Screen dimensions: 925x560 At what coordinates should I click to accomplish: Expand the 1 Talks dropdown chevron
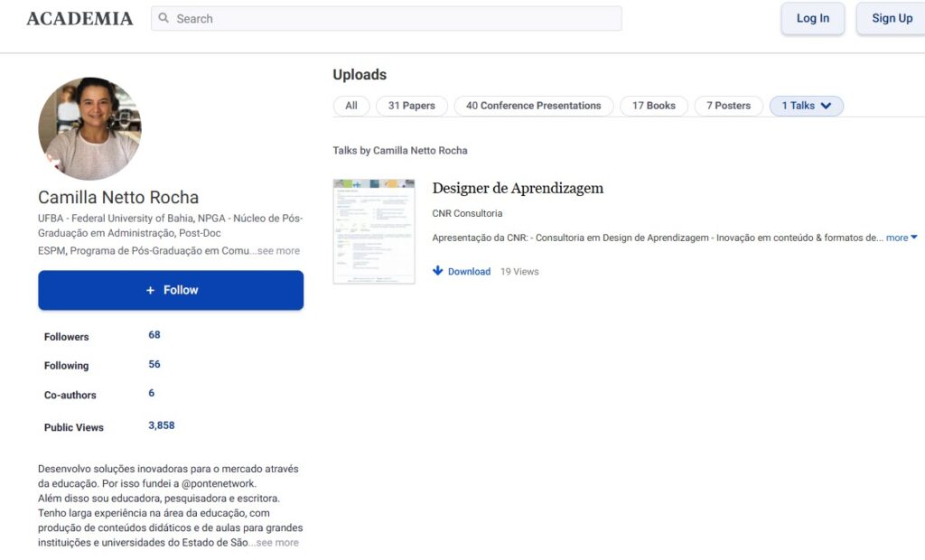[x=826, y=106]
